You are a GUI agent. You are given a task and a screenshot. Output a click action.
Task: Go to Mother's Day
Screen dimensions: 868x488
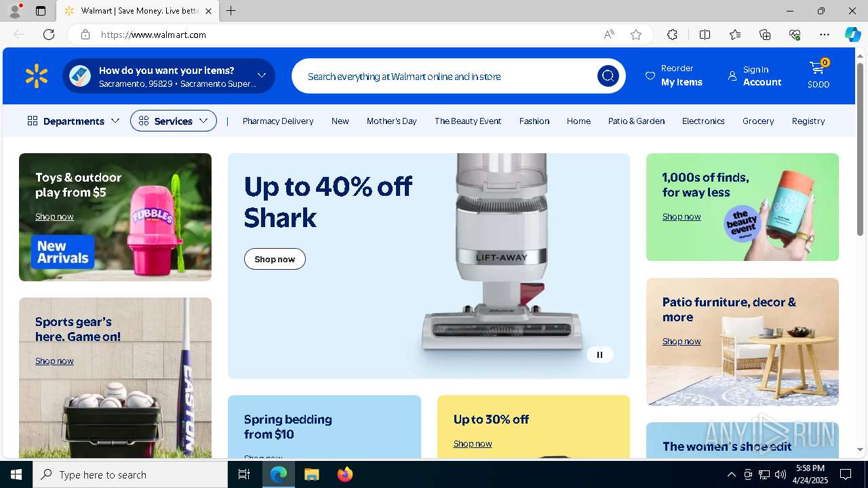point(392,121)
